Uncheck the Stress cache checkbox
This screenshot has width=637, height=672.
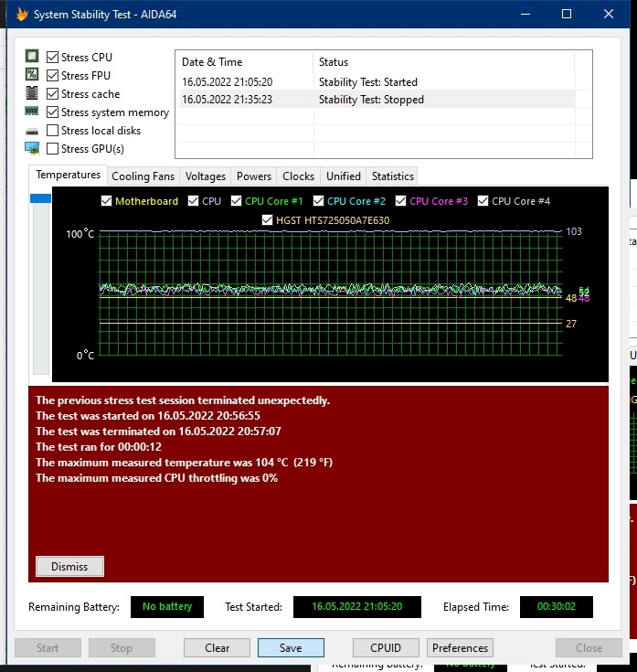point(52,94)
